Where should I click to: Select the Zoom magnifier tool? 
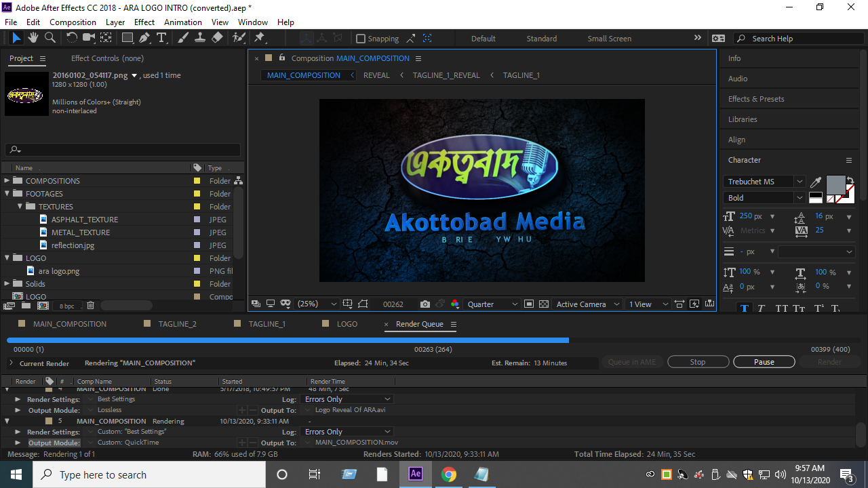pyautogui.click(x=50, y=38)
